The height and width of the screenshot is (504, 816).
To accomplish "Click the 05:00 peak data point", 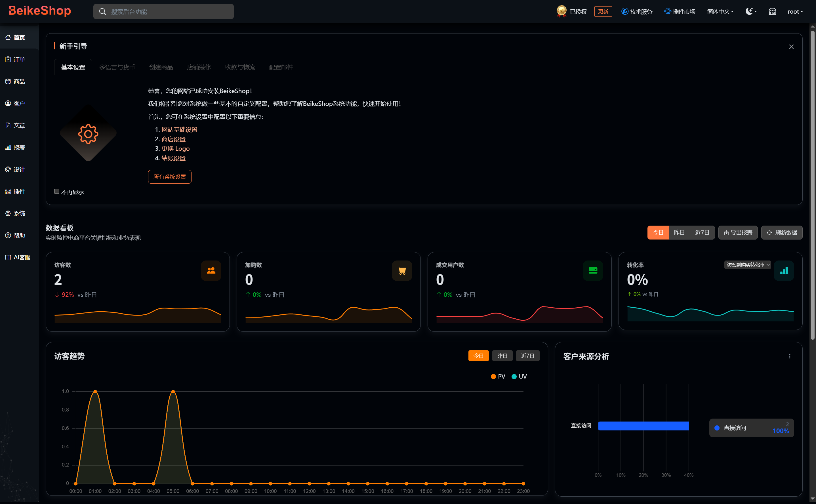I will click(173, 391).
